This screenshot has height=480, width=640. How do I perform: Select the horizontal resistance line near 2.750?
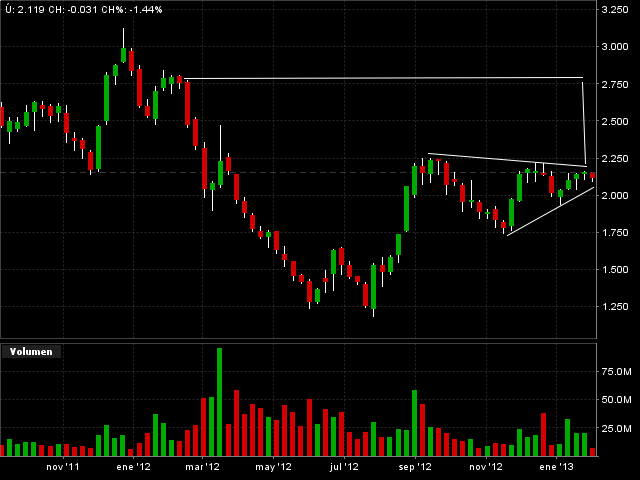tap(384, 78)
